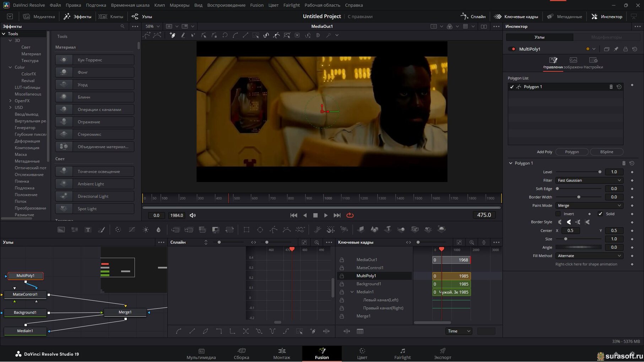Viewport: 644px width, 362px height.
Task: Toggle the Сплайн panel button
Action: [x=473, y=16]
